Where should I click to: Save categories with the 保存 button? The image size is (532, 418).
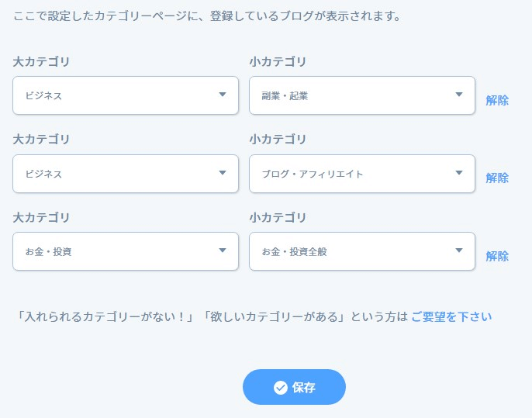[294, 387]
